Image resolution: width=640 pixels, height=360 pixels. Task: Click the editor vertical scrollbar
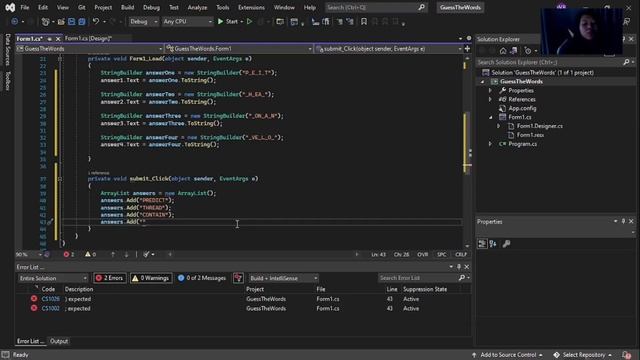[467, 152]
